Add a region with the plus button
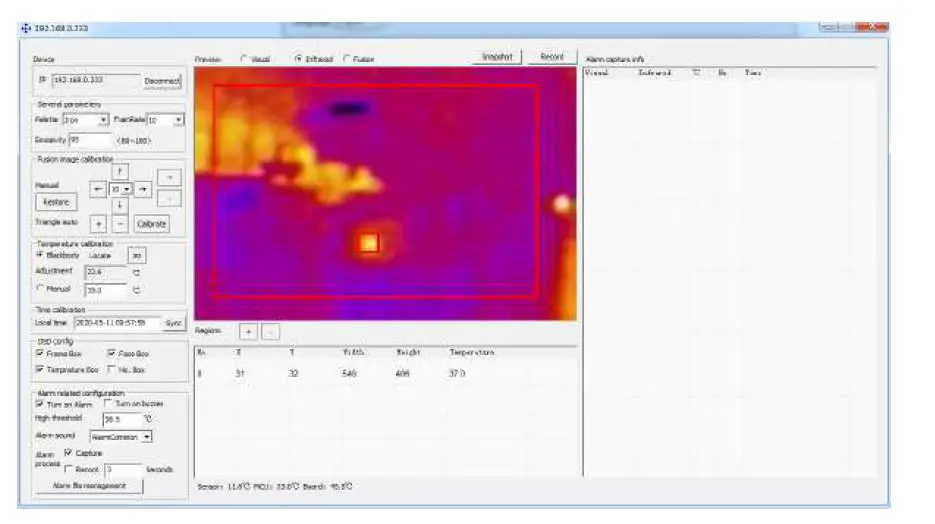 (x=248, y=331)
